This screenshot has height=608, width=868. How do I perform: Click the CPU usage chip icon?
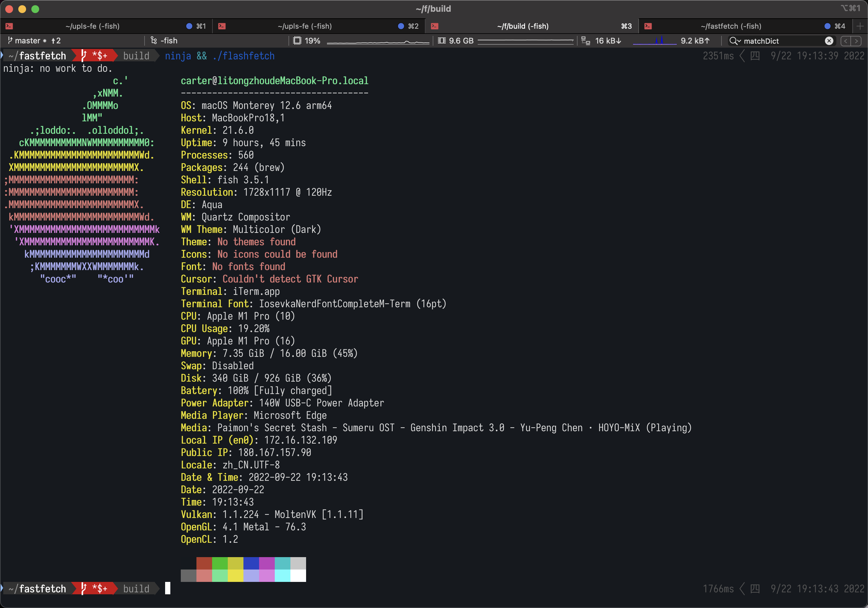click(297, 41)
